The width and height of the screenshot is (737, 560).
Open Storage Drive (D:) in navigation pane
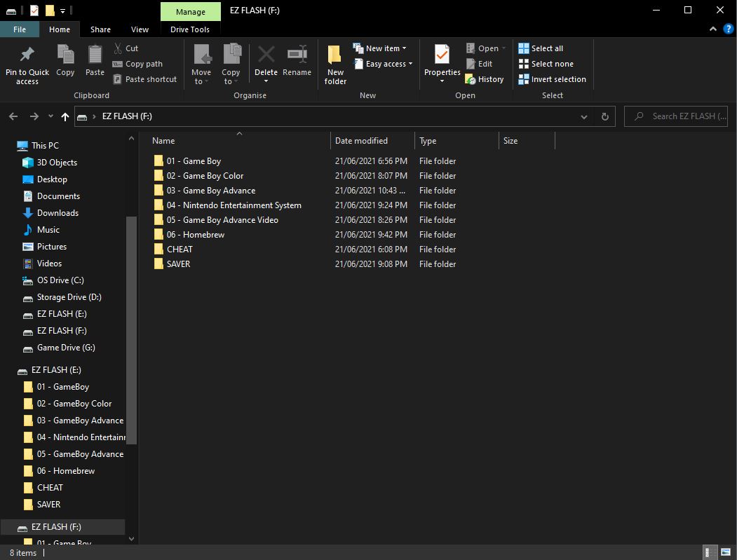(62, 297)
